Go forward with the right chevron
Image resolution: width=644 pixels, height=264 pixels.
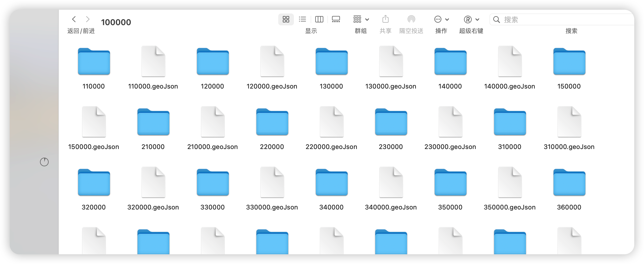coord(88,19)
